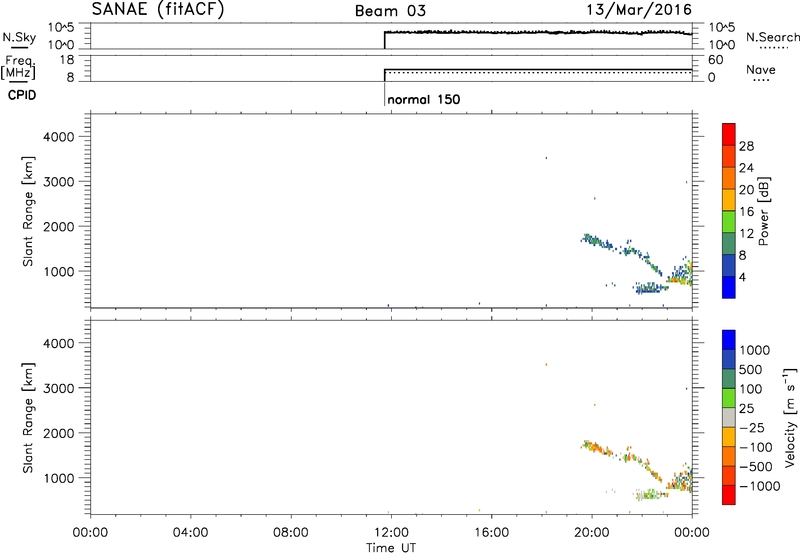Click the 08:00 time tick label
The image size is (800, 554).
click(x=290, y=533)
